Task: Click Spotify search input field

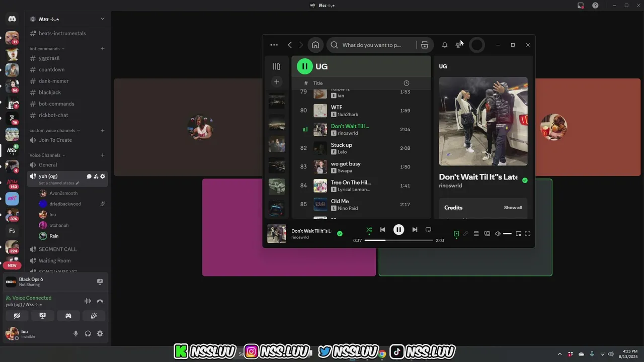Action: click(x=372, y=45)
